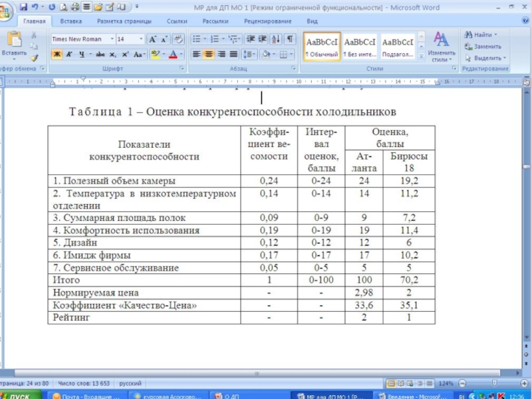Click the Sort icon in paragraph group
The height and width of the screenshot is (399, 532).
(x=277, y=39)
